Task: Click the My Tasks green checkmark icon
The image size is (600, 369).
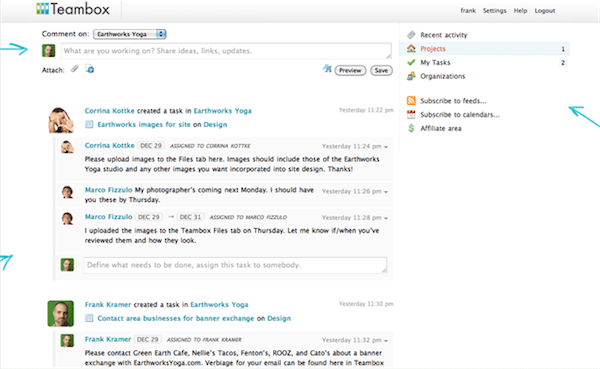Action: (x=411, y=62)
